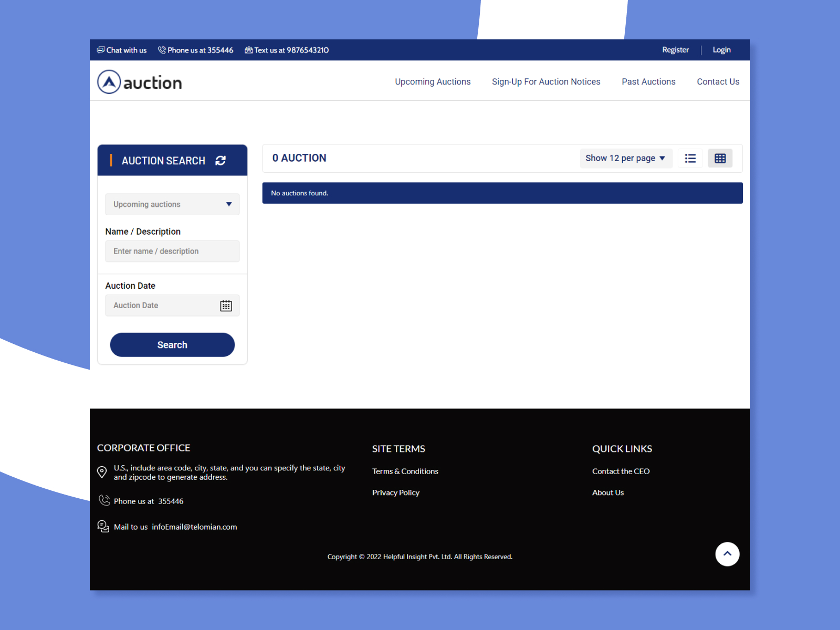Click the footer phone icon

click(104, 500)
